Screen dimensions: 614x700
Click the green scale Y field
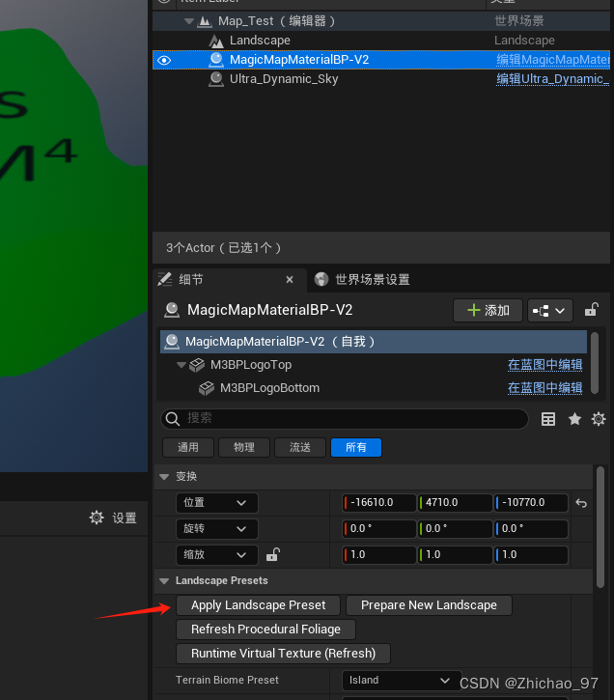click(x=455, y=555)
